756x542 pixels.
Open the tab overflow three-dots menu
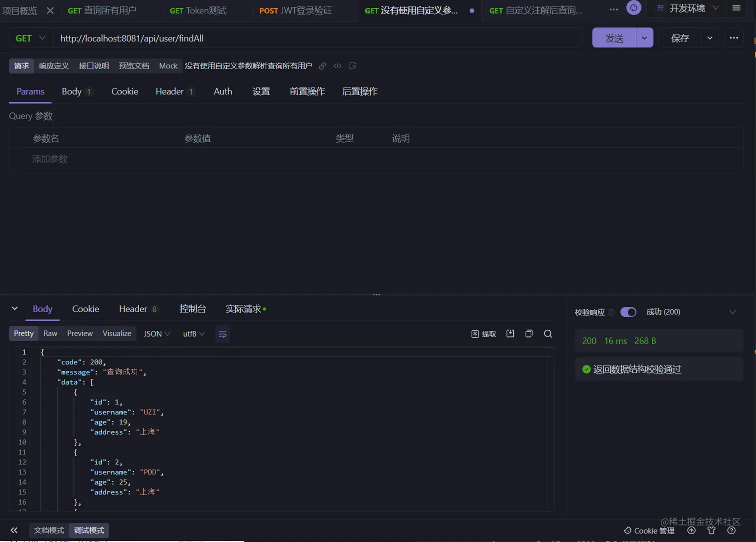[614, 9]
